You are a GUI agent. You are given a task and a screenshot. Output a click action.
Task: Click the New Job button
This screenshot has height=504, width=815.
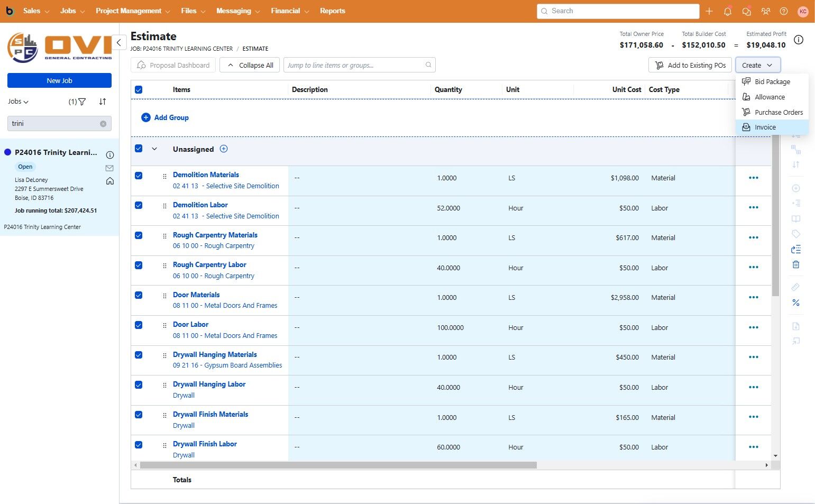tap(59, 80)
